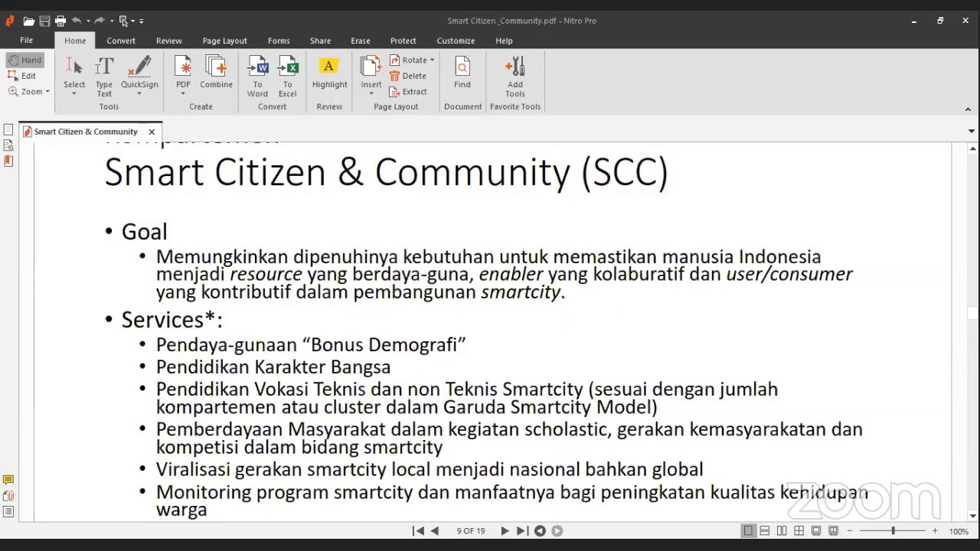Go to the next page
The height and width of the screenshot is (551, 980).
tap(505, 530)
